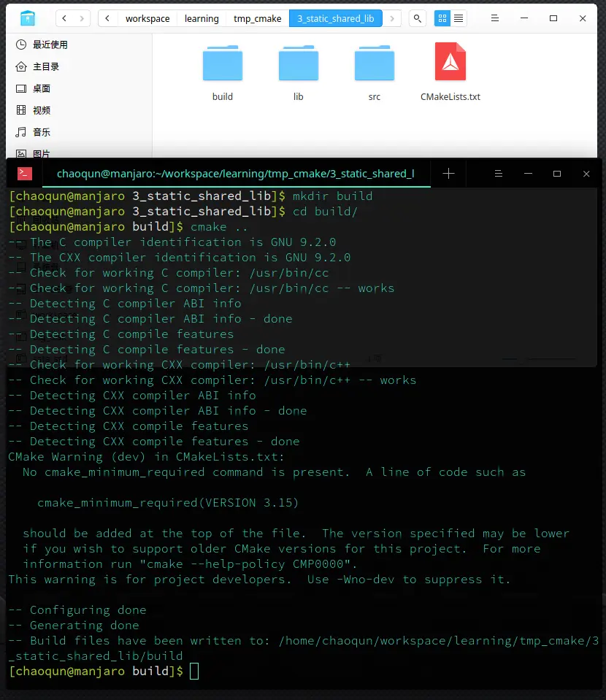Click 'The CXX compiler identification' line
The height and width of the screenshot is (700, 606).
tap(180, 257)
